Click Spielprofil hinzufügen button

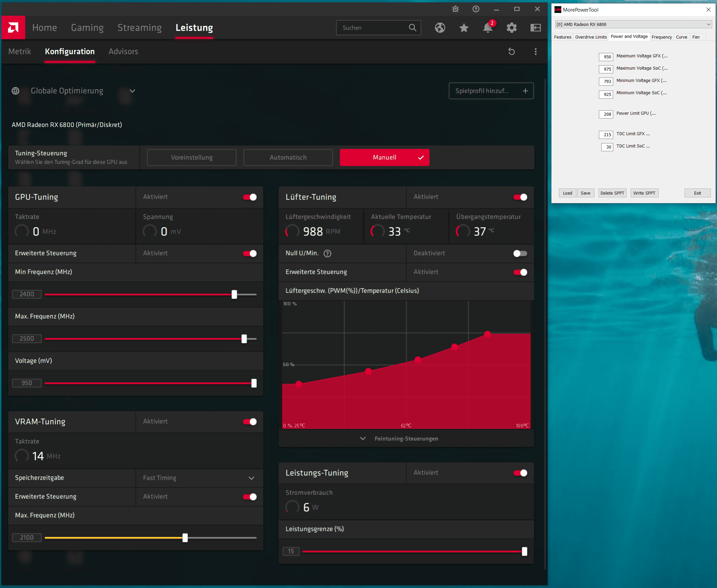tap(491, 91)
